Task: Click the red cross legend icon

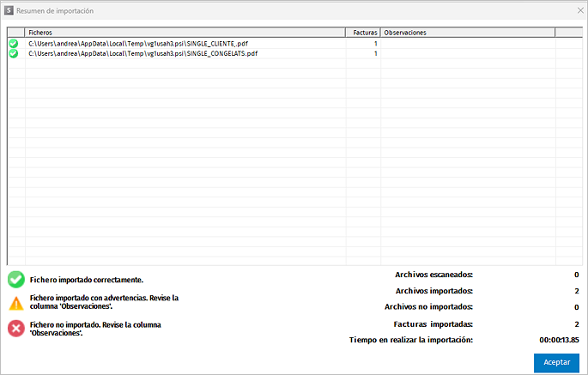Action: tap(16, 329)
